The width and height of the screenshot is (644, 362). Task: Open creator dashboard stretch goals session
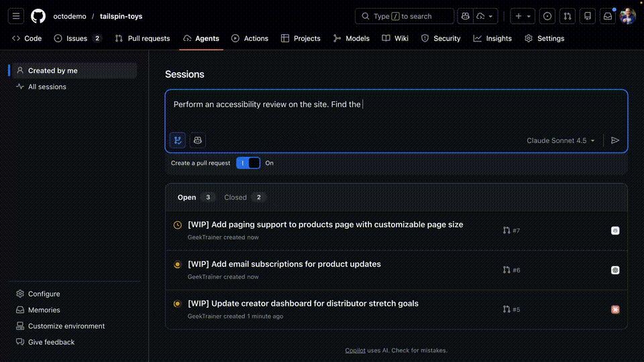[x=303, y=303]
